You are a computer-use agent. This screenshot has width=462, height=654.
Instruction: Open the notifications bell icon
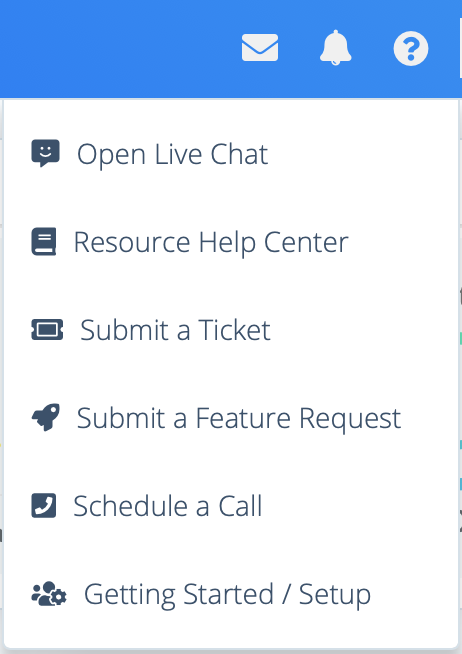pos(335,48)
